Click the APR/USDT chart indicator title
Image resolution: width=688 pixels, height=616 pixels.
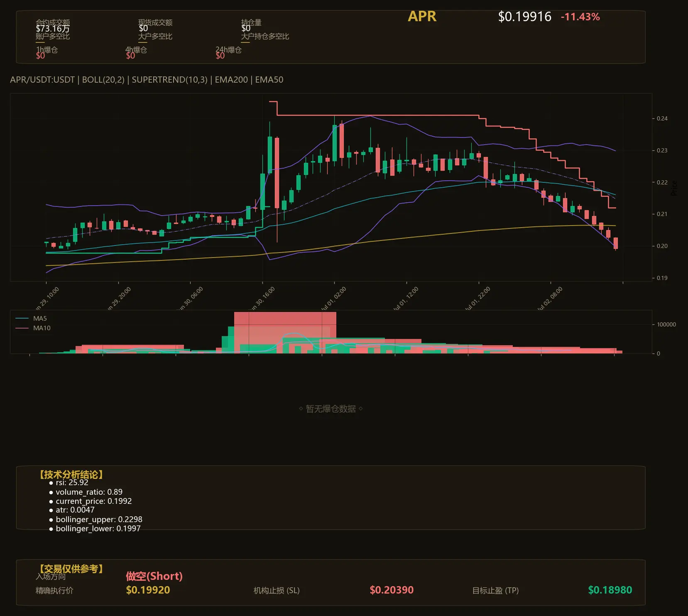(x=147, y=80)
